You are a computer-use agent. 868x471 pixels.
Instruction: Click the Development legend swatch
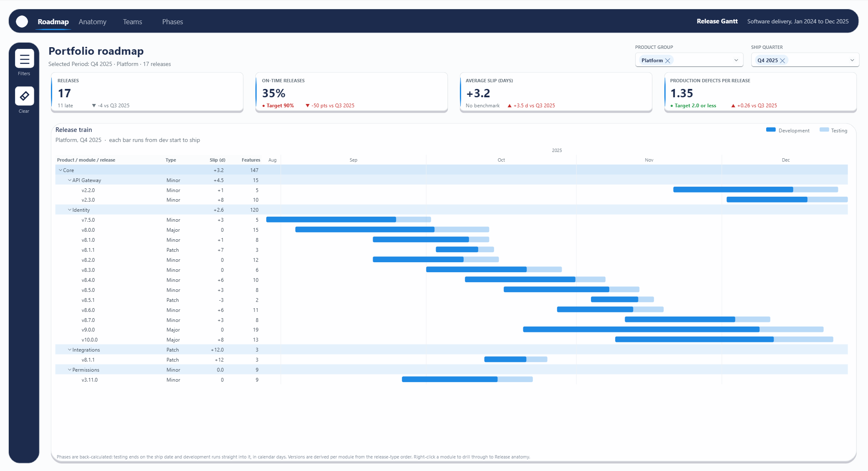(771, 130)
